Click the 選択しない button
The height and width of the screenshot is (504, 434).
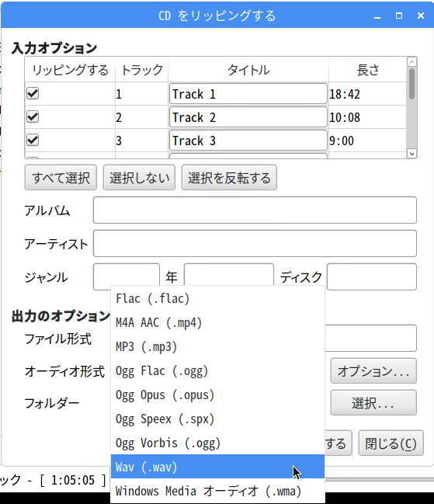pos(139,178)
